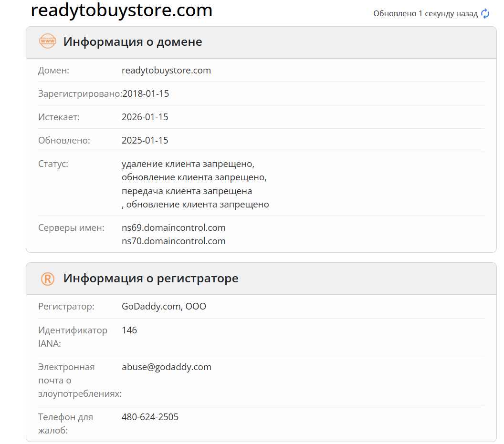
Task: Click the updated date 2025-01-15
Action: [145, 141]
